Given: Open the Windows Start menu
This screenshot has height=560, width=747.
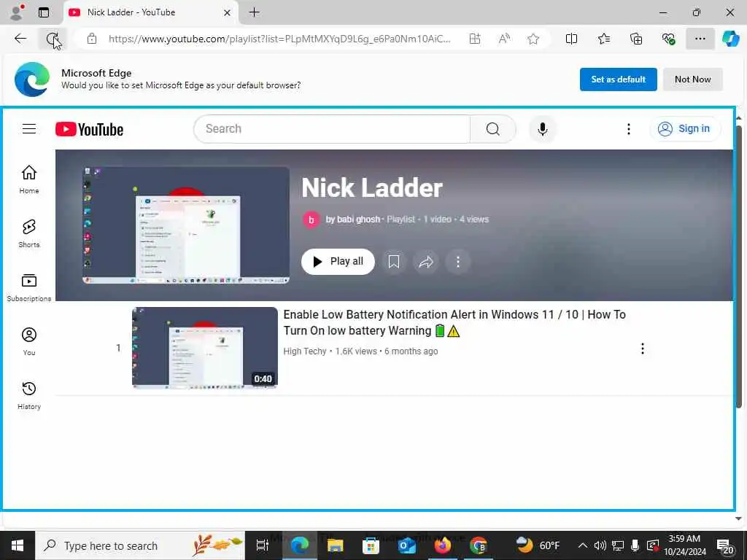Looking at the screenshot, I should 18,545.
